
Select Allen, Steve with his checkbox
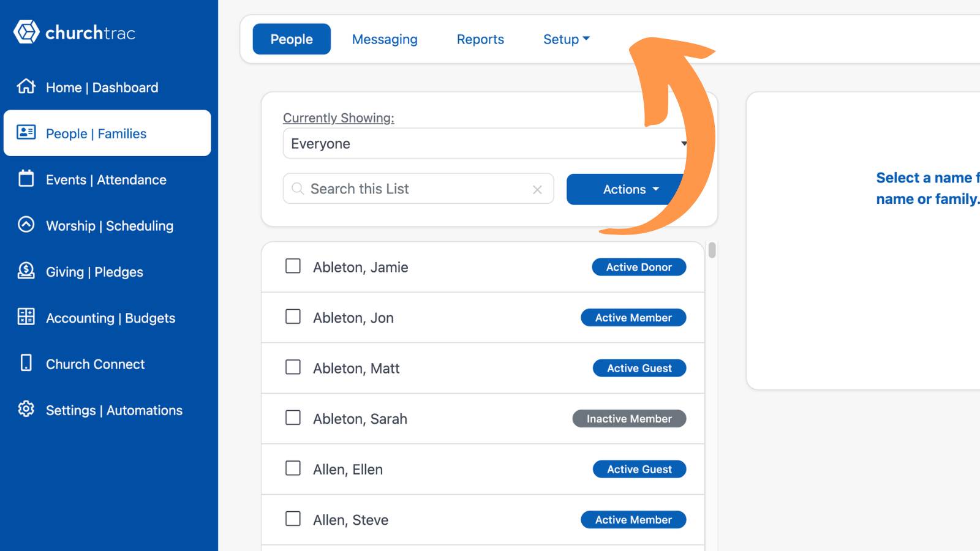click(x=293, y=519)
